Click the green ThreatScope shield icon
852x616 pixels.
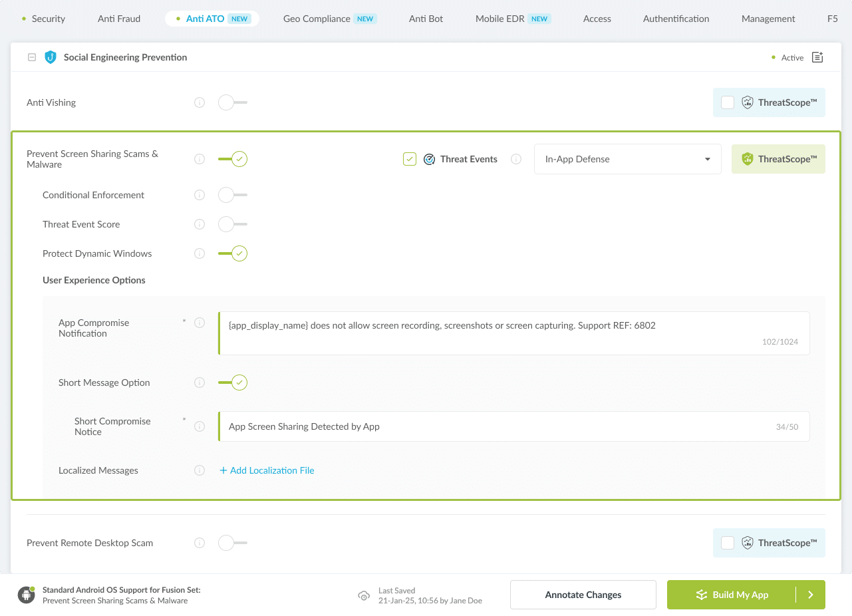(748, 159)
